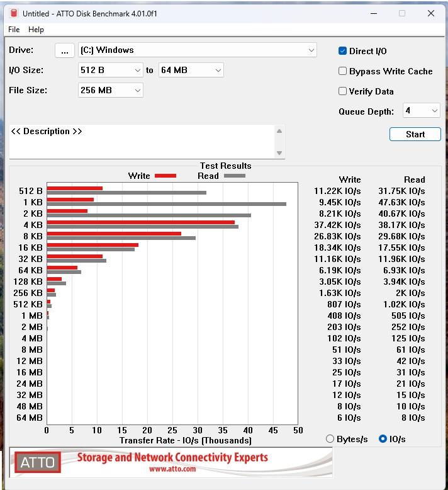Click the 4 KB write bar in chart
Viewport: 448px width, 490px height.
tap(141, 222)
